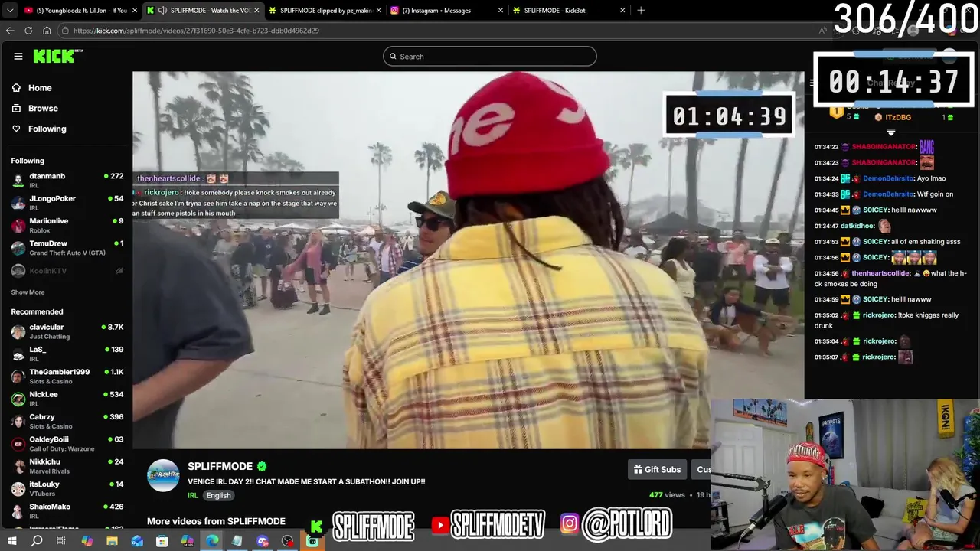Open Outlook from taskbar
Image resolution: width=980 pixels, height=551 pixels.
click(x=137, y=541)
